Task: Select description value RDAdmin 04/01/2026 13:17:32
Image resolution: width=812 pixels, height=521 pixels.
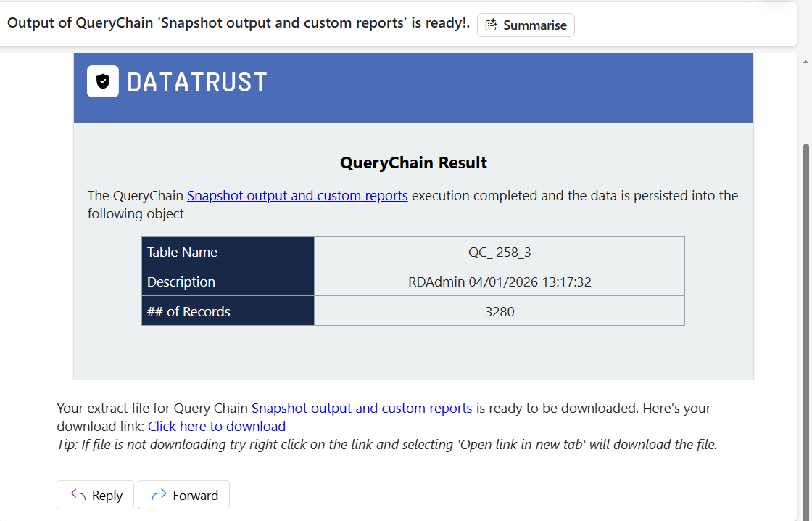Action: tap(500, 282)
